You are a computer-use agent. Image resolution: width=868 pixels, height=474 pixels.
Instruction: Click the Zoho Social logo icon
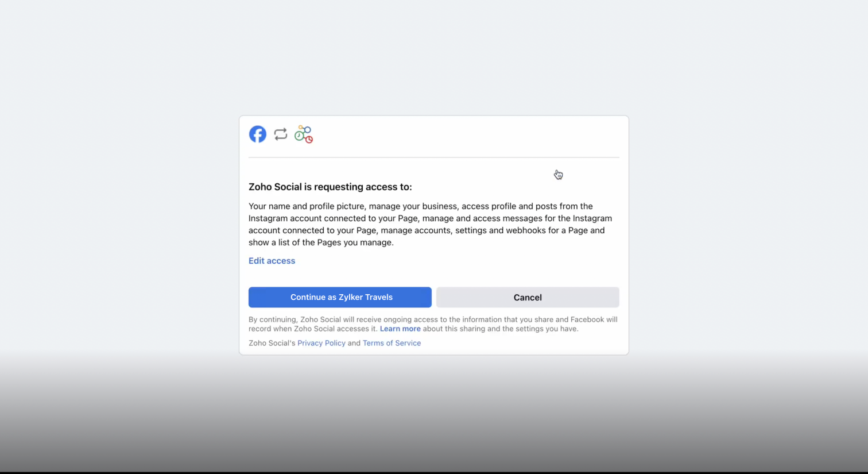pyautogui.click(x=303, y=134)
